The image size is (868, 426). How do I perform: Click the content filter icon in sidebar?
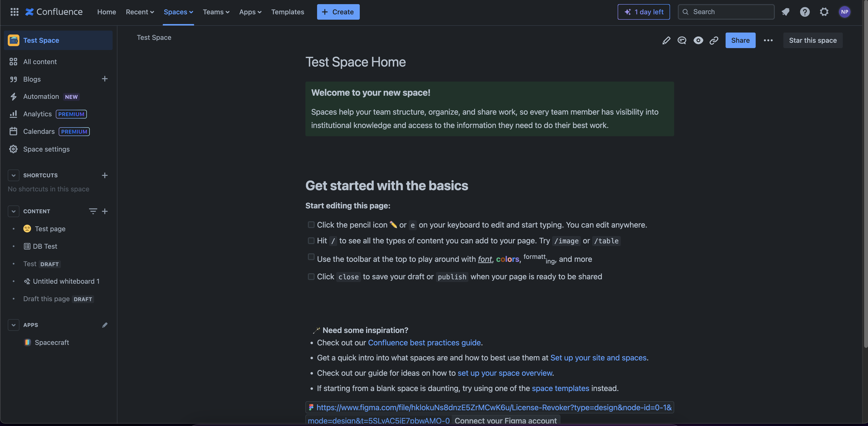[93, 211]
